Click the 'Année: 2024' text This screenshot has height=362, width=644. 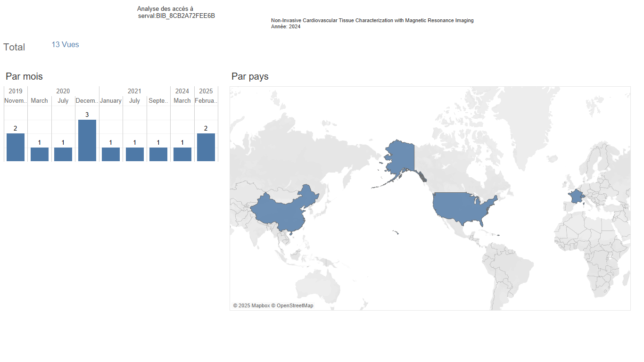(286, 26)
